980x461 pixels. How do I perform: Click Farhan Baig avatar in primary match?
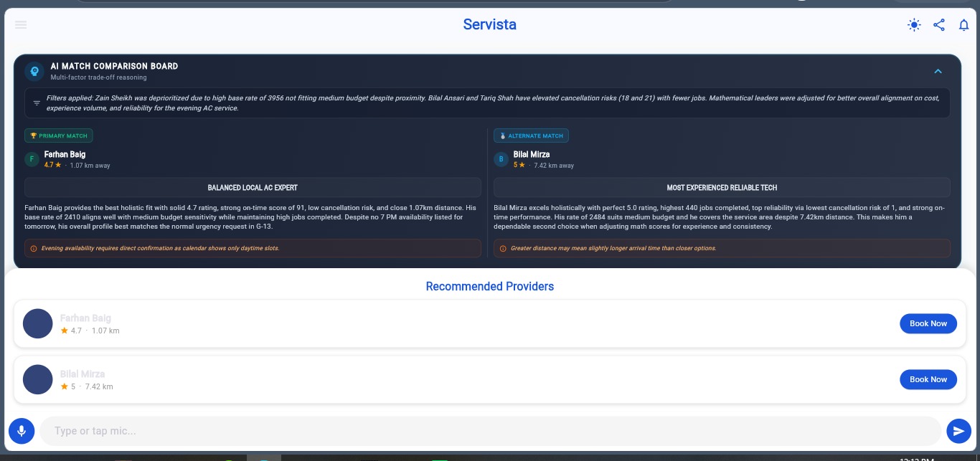[32, 159]
